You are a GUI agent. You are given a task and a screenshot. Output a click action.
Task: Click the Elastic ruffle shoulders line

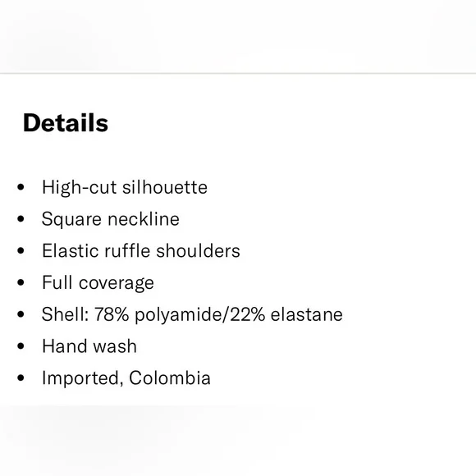pyautogui.click(x=141, y=251)
